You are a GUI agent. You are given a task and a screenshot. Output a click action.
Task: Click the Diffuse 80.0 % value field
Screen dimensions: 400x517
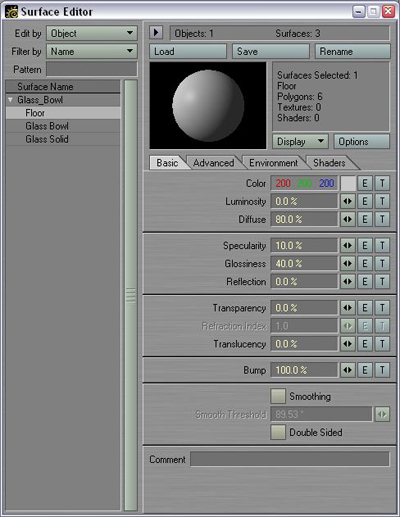coord(304,219)
